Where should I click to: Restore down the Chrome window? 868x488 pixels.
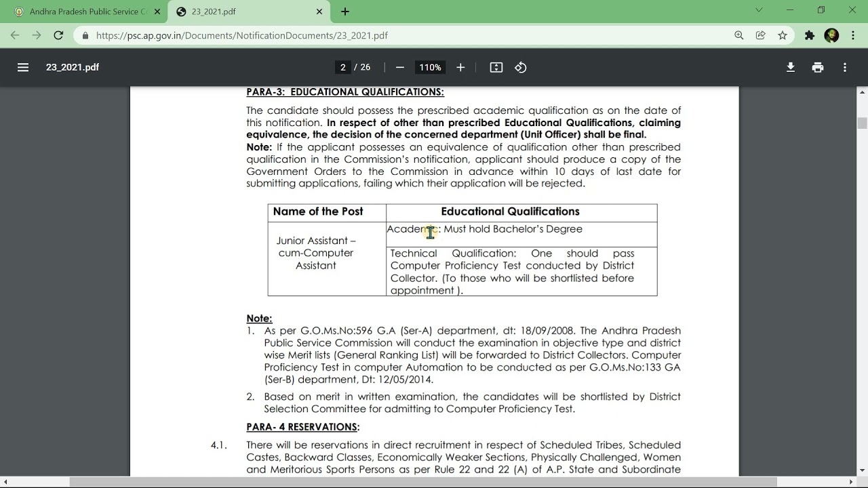pyautogui.click(x=821, y=10)
